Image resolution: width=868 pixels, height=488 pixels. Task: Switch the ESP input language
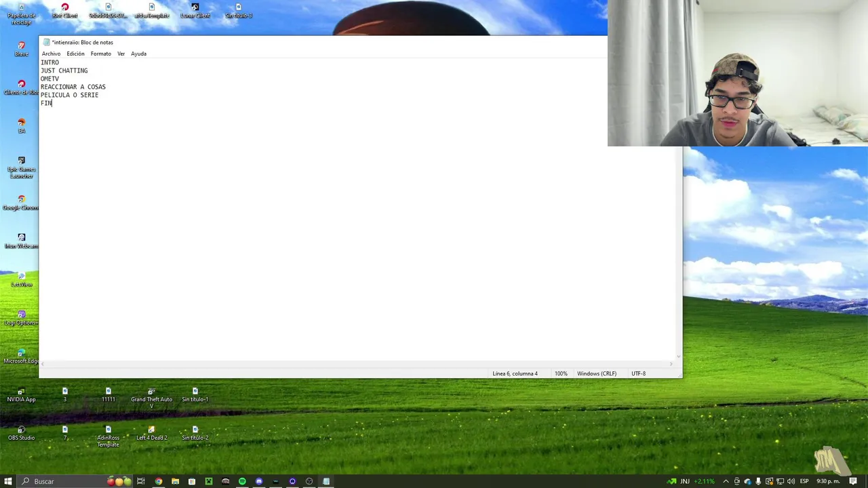coord(804,481)
